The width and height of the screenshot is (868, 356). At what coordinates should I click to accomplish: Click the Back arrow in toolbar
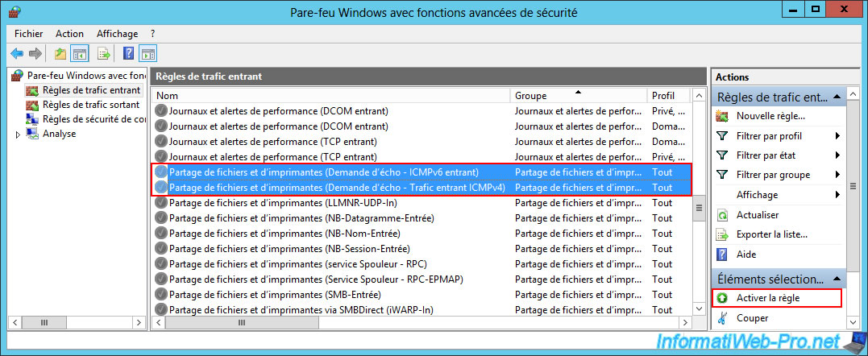(x=17, y=54)
